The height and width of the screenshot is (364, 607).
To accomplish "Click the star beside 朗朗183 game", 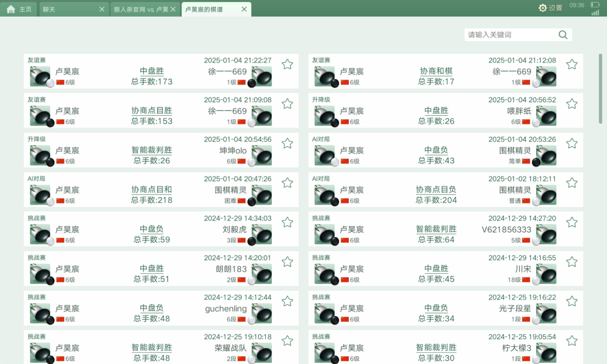I will [287, 262].
